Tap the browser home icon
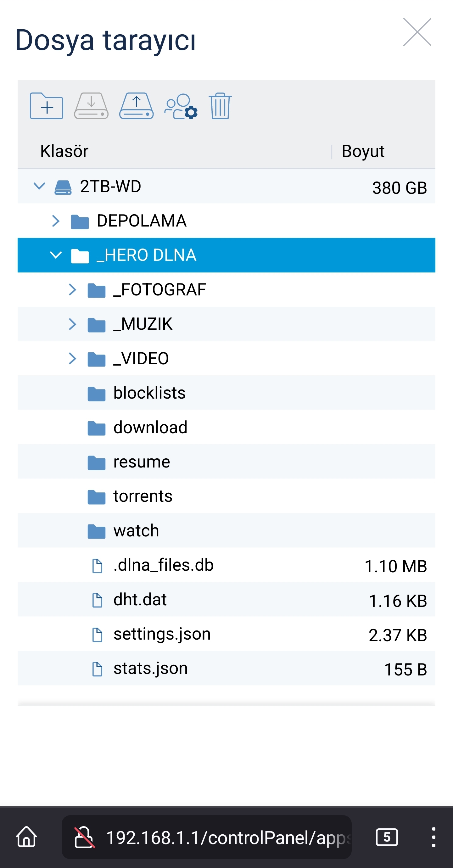The image size is (453, 868). tap(26, 837)
